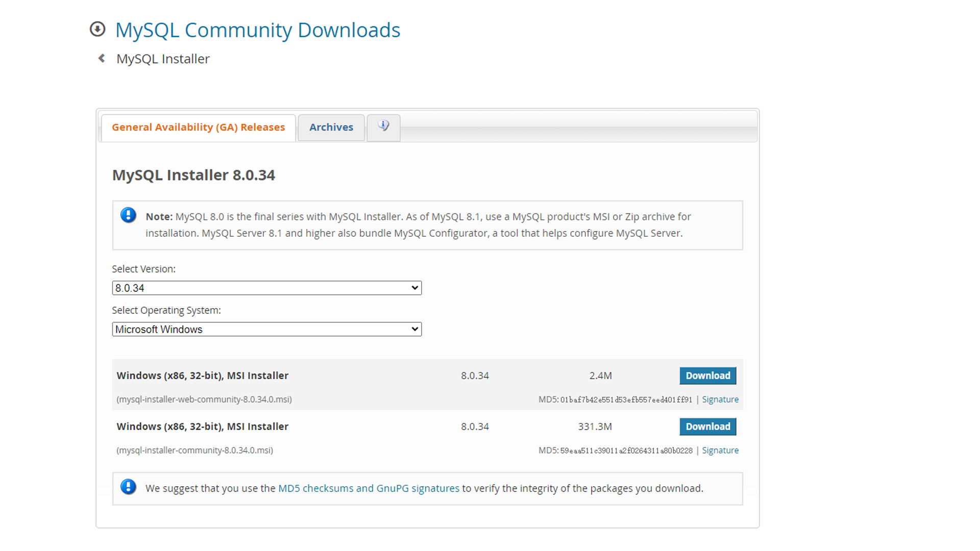Viewport: 980px width, 551px height.
Task: Click the info icon beside checksum suggestion
Action: click(128, 487)
